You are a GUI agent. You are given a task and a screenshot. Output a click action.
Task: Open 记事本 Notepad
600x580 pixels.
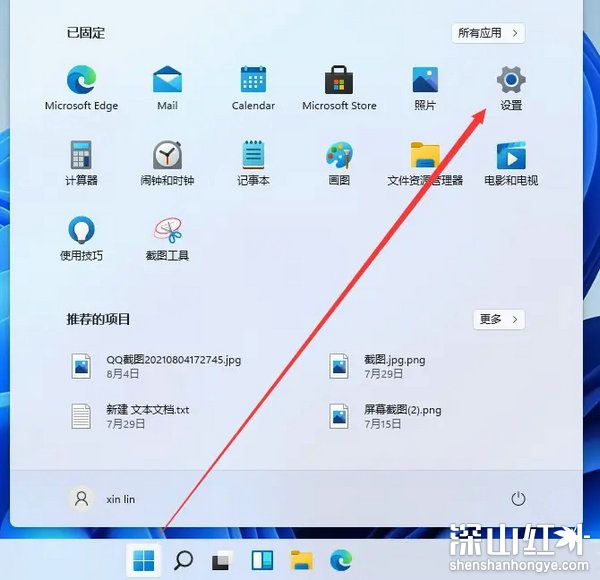coord(253,163)
